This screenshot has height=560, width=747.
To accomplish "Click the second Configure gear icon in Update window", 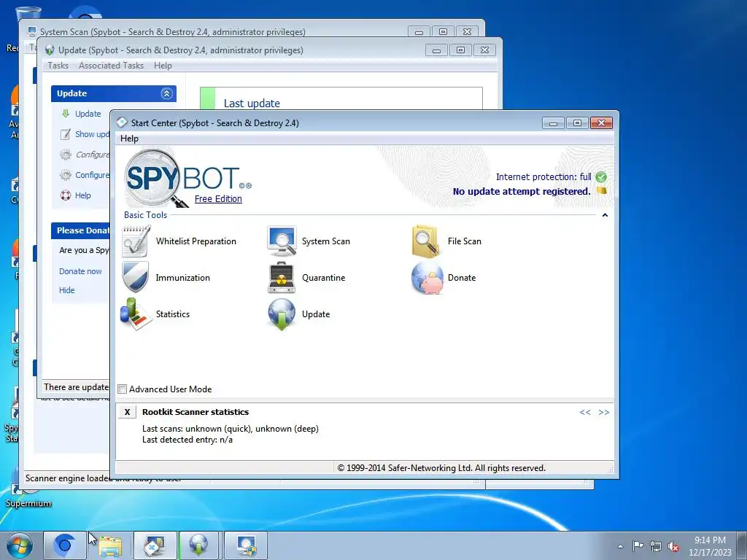I will pos(65,175).
